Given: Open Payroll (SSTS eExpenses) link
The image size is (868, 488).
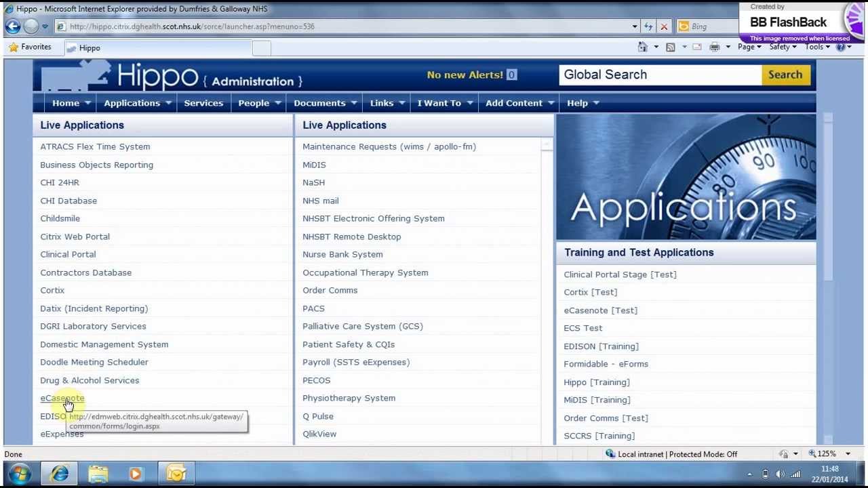Looking at the screenshot, I should pyautogui.click(x=356, y=362).
